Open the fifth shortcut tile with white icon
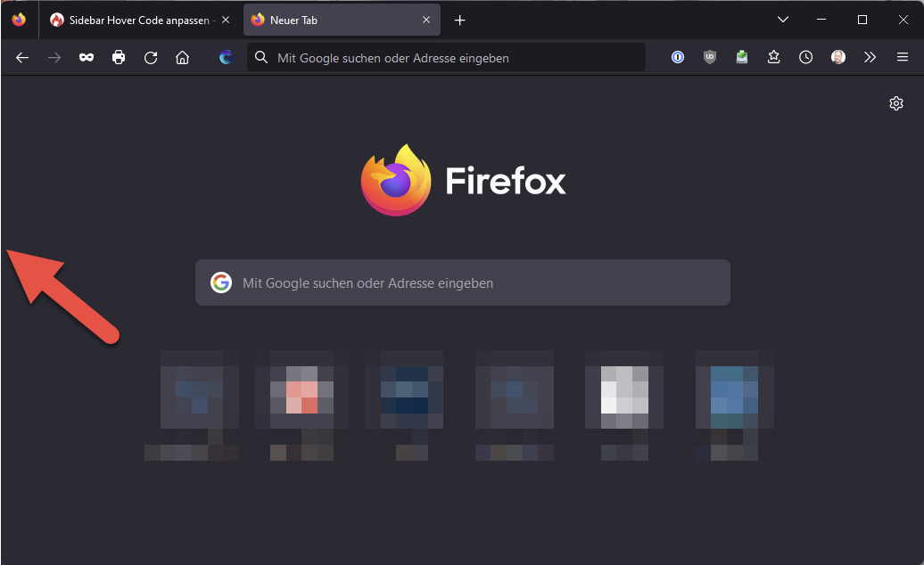This screenshot has height=565, width=924. (x=624, y=405)
